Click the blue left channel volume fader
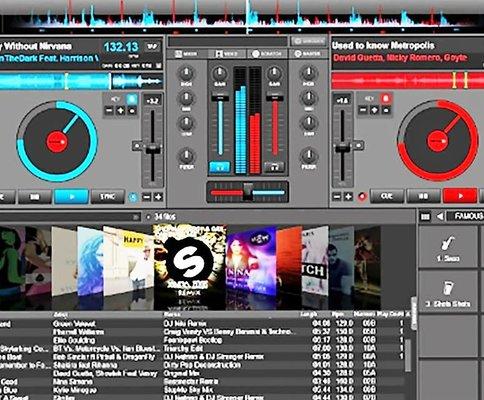This screenshot has width=484, height=400. (220, 98)
